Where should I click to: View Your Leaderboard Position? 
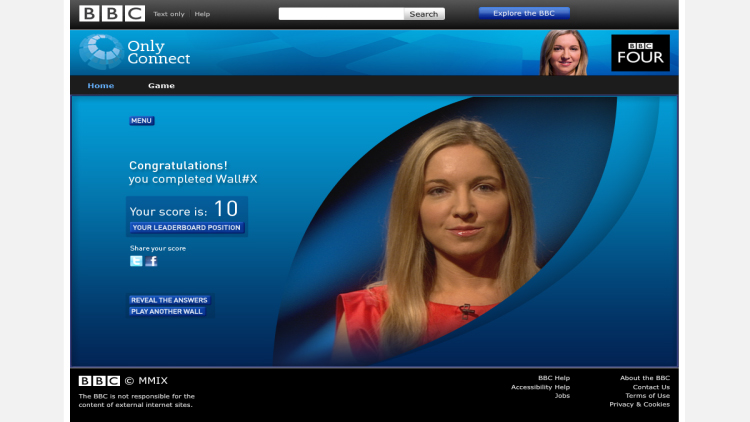pos(187,228)
